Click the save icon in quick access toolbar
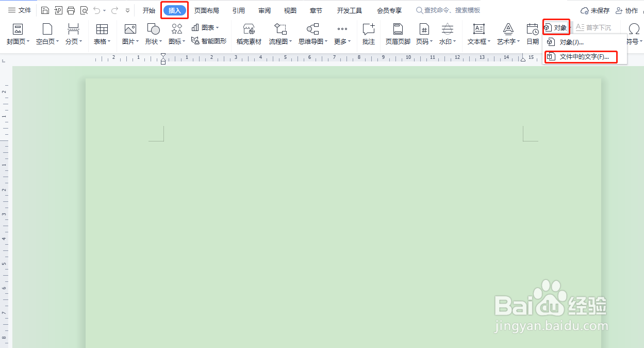Image resolution: width=644 pixels, height=348 pixels. tap(45, 10)
